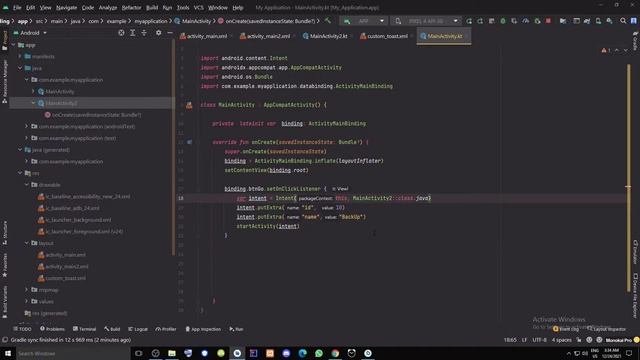Open the Build menu
The image size is (640, 360).
pos(152,7)
